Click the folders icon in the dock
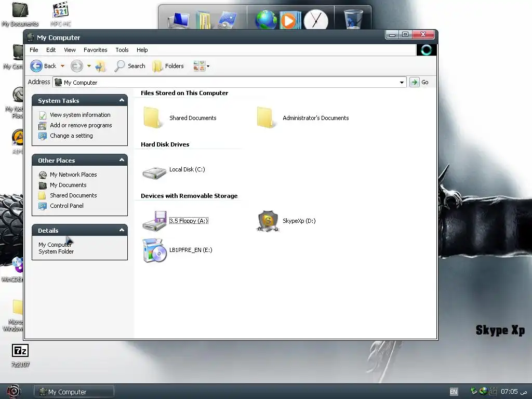The image size is (532, 399). pos(203,20)
